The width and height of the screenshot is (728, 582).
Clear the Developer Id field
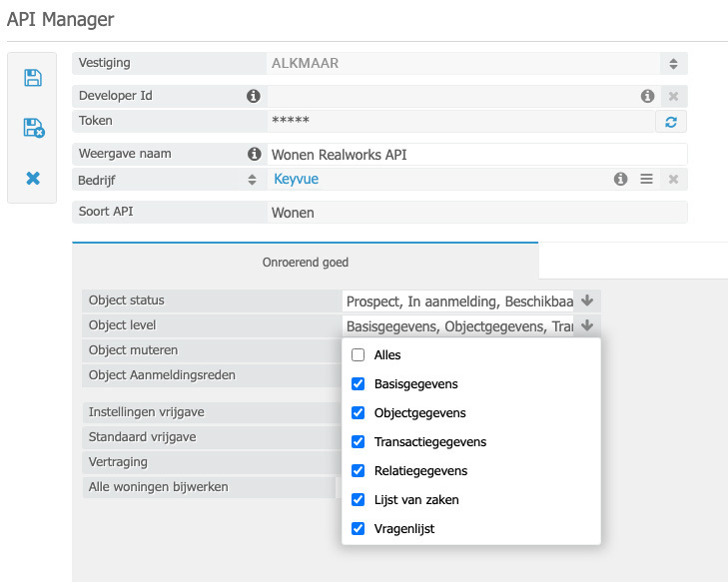[673, 96]
